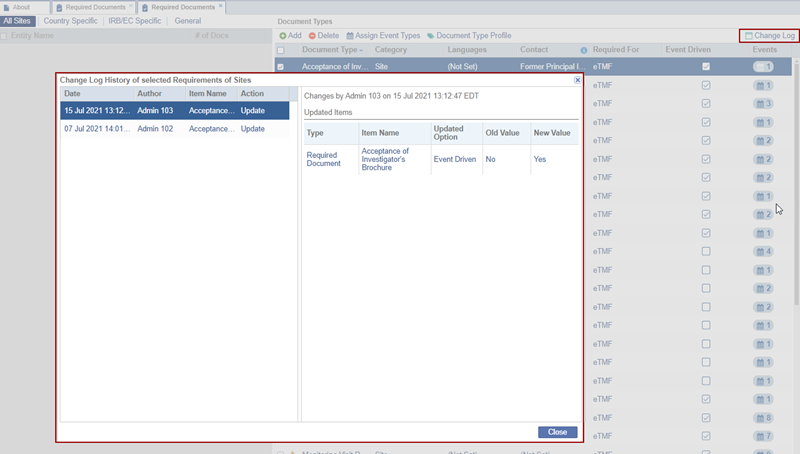The height and width of the screenshot is (454, 800).
Task: Sort change log by Author column header
Action: pyautogui.click(x=149, y=93)
